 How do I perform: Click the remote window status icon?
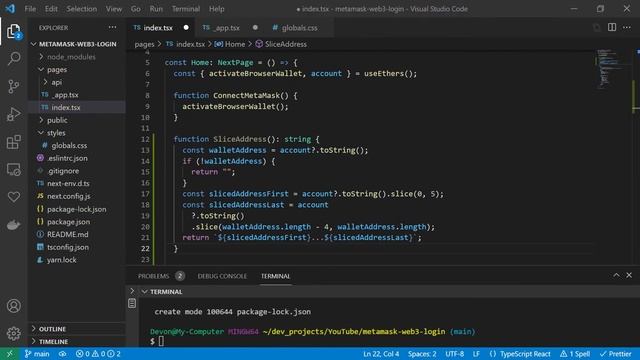click(9, 354)
